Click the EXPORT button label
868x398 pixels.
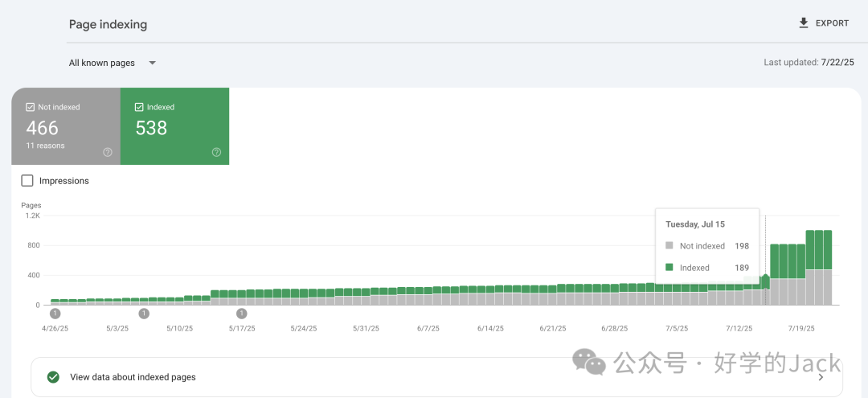tap(832, 23)
